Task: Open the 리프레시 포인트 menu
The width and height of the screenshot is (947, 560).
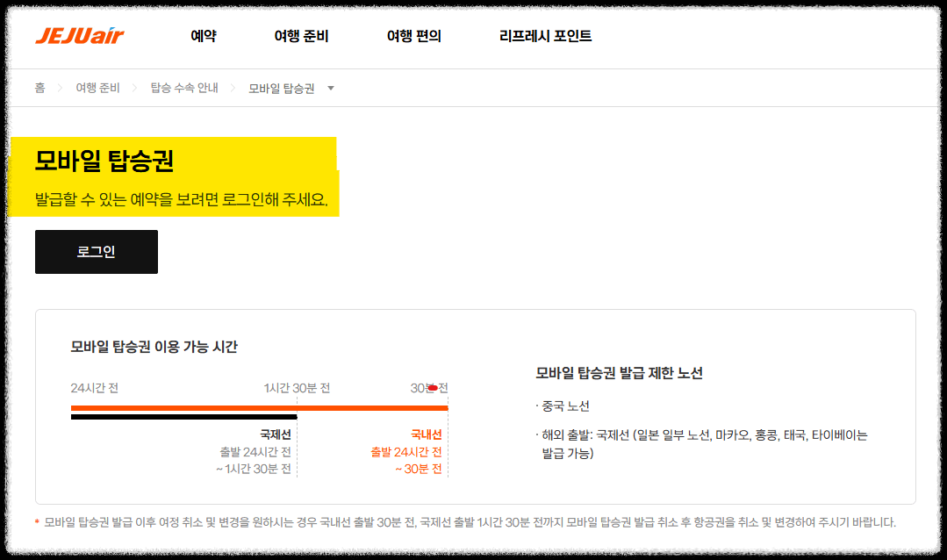Action: point(543,37)
